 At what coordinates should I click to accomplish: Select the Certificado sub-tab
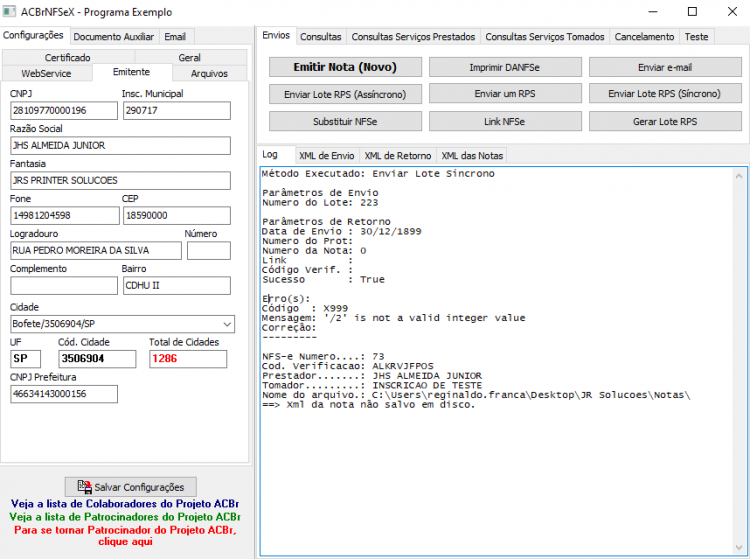click(x=67, y=57)
